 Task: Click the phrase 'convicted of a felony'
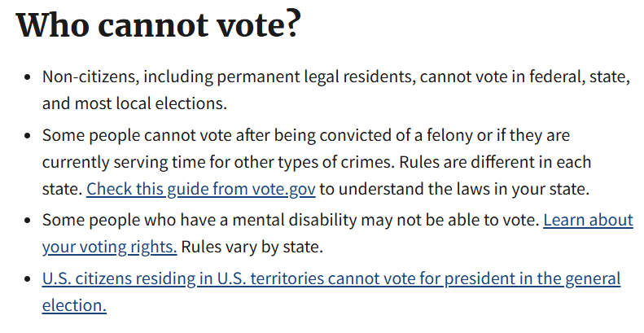tap(396, 135)
